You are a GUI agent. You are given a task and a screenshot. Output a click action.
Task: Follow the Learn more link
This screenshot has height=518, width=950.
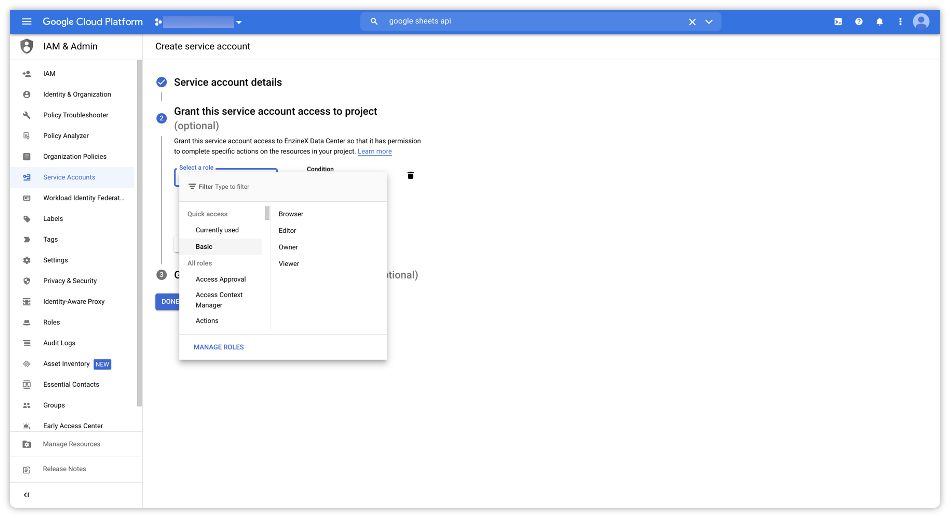[374, 151]
